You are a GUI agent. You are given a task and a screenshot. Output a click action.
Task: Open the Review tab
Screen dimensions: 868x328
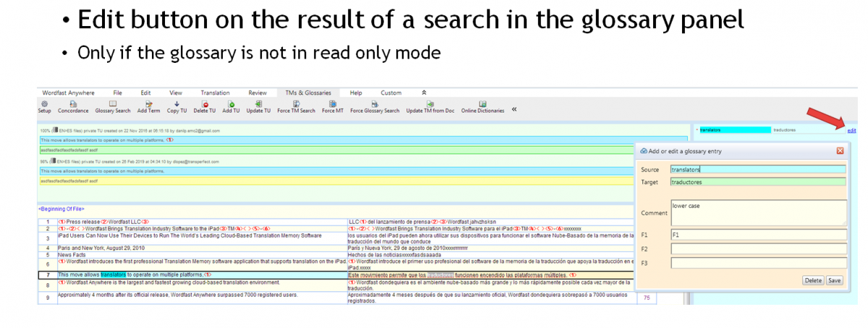pyautogui.click(x=258, y=92)
